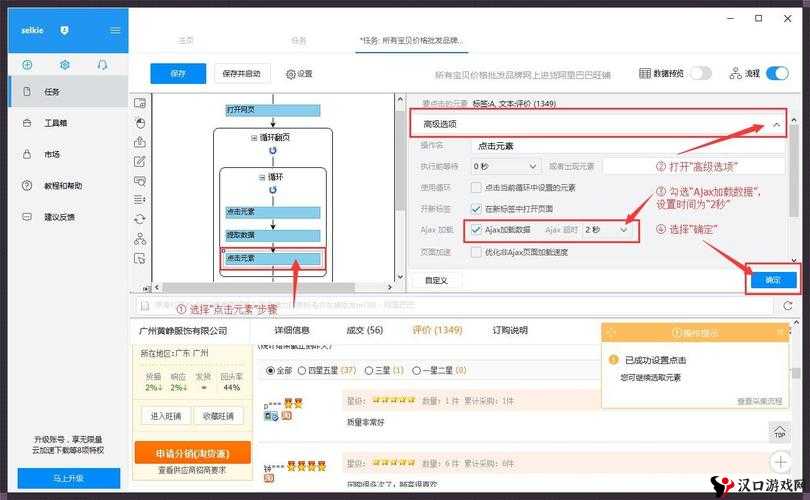Click the 操作名 点击元素 name field
This screenshot has width=810, height=500.
tap(628, 146)
